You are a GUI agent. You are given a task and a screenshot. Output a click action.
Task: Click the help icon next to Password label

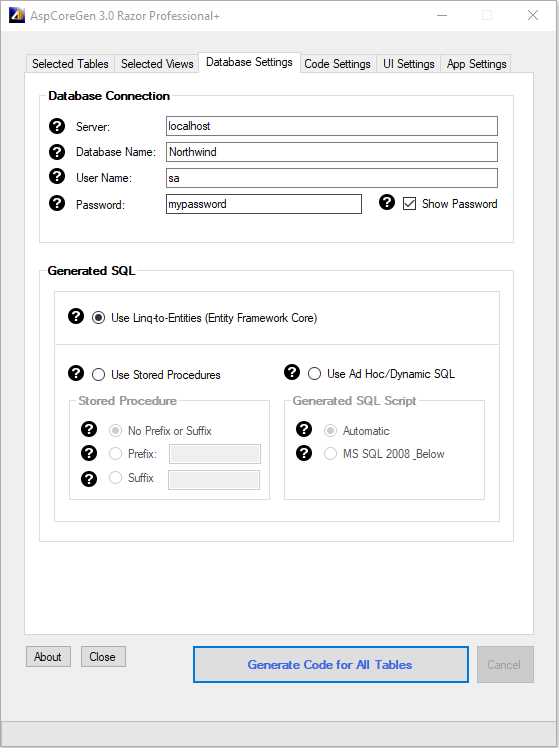(57, 203)
